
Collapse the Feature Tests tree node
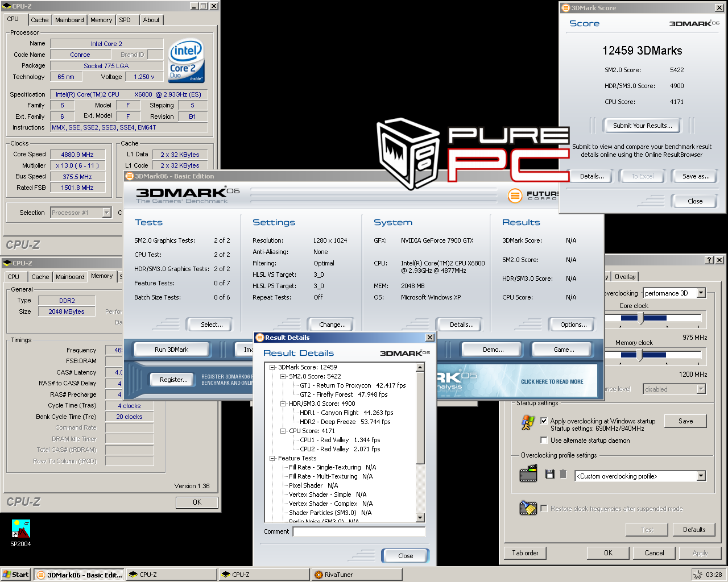click(272, 458)
